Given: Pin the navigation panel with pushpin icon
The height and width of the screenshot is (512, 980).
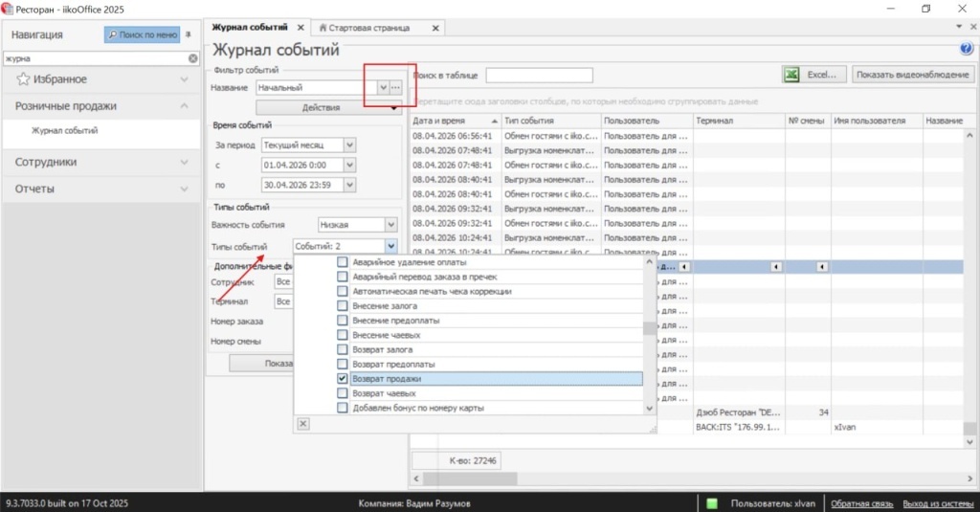Looking at the screenshot, I should click(189, 34).
